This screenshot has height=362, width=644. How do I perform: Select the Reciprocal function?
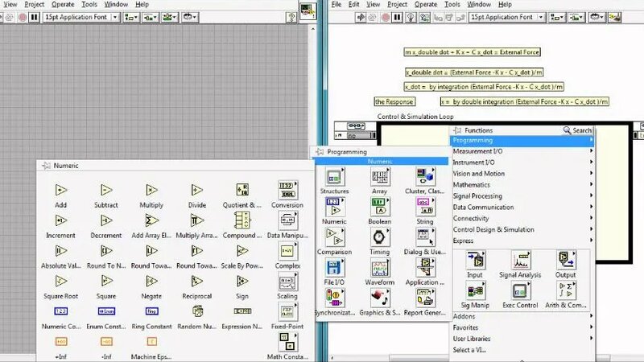196,281
